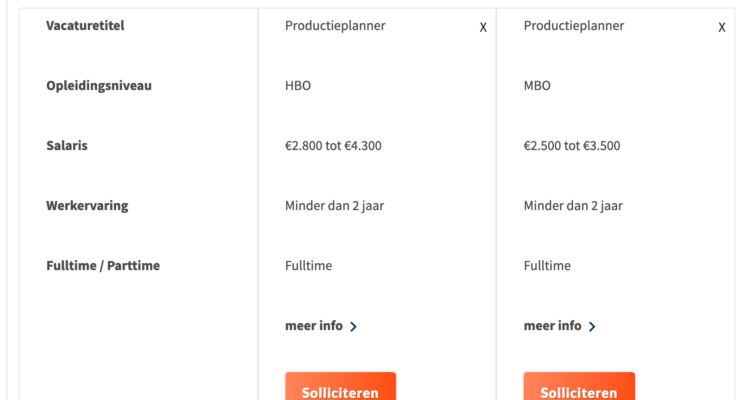Click the Opleidingsniveau row label
The height and width of the screenshot is (400, 750).
click(98, 86)
